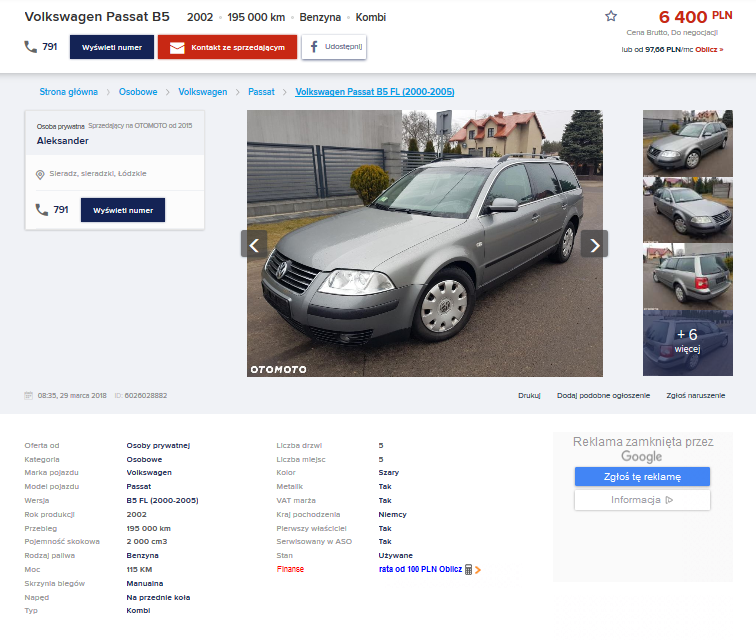Open second thumbnail of car from right side

(x=688, y=210)
